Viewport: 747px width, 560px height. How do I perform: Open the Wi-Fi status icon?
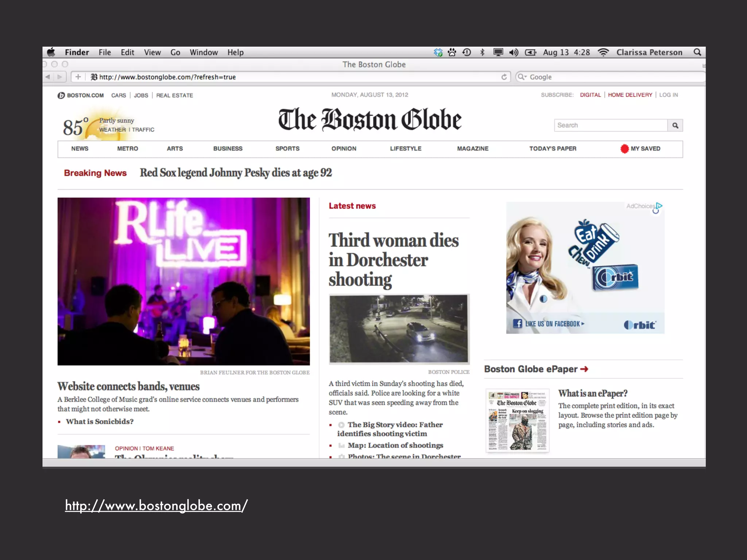point(603,52)
